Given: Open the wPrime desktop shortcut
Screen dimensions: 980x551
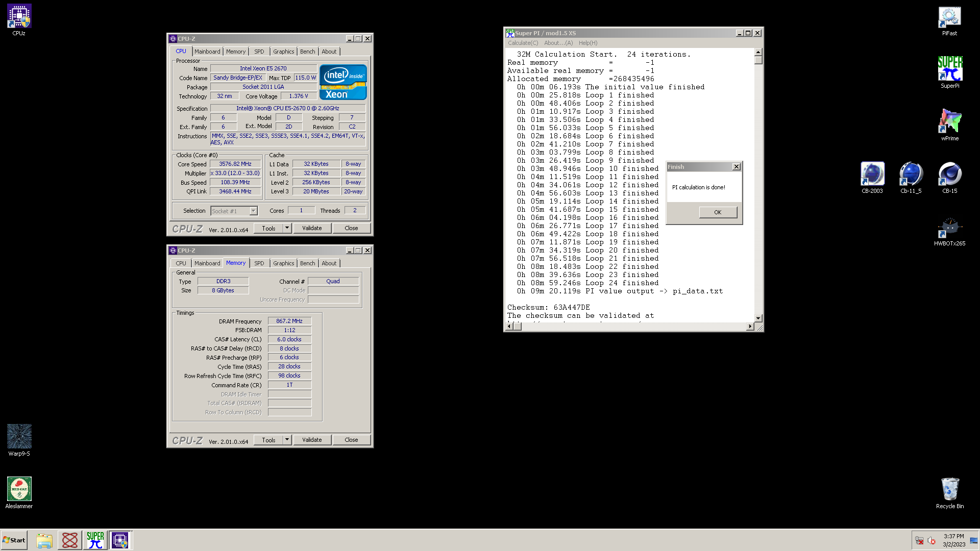Looking at the screenshot, I should [949, 125].
